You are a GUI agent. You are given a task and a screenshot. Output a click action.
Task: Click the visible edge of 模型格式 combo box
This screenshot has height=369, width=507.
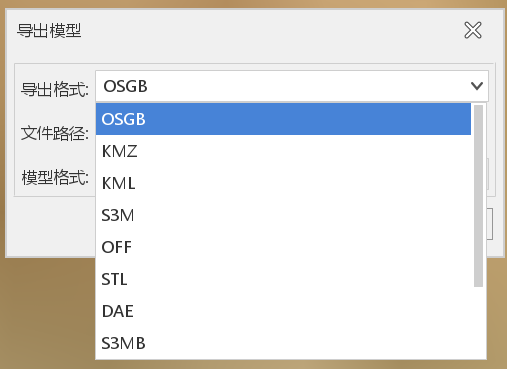coord(488,174)
